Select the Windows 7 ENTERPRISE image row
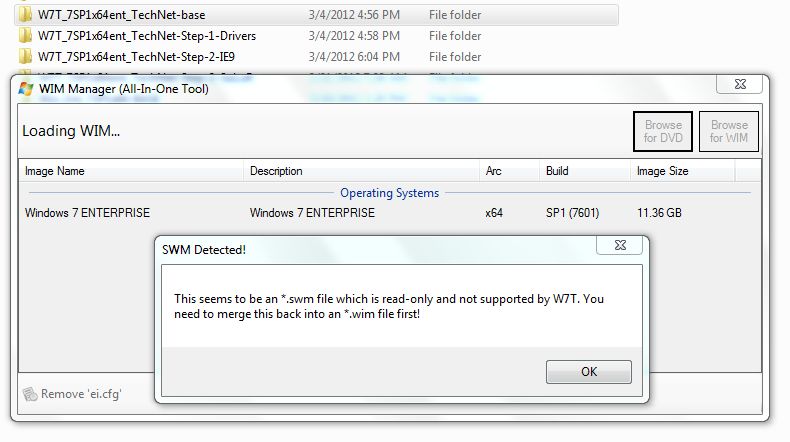The width and height of the screenshot is (790, 442). point(389,213)
